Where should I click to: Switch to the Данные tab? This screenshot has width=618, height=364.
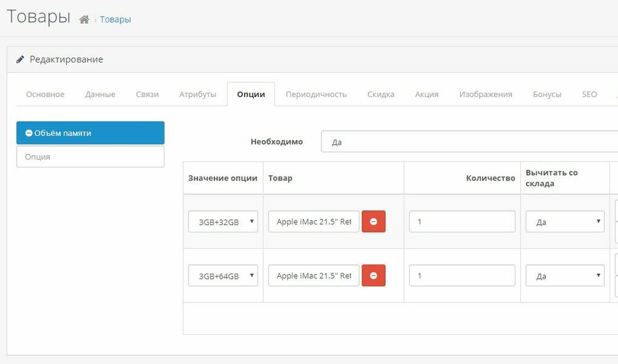100,95
